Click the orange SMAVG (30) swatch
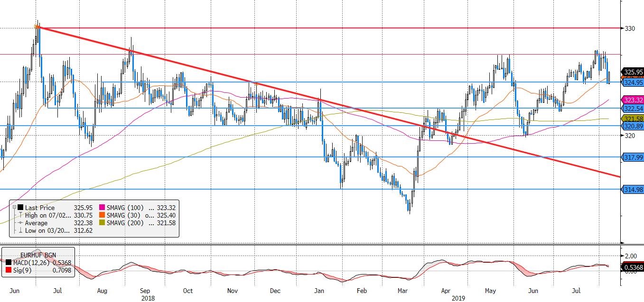 [x=101, y=215]
